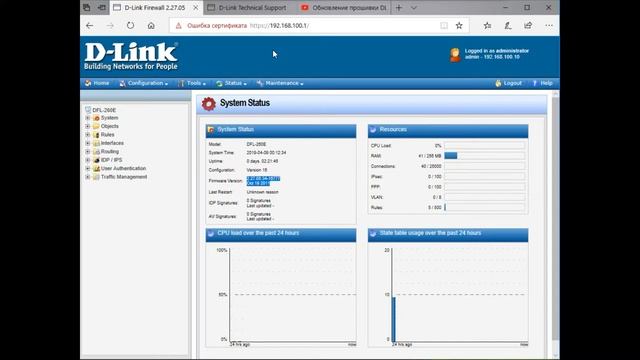Click the Rules icon in tree
The image size is (640, 360).
(96, 135)
